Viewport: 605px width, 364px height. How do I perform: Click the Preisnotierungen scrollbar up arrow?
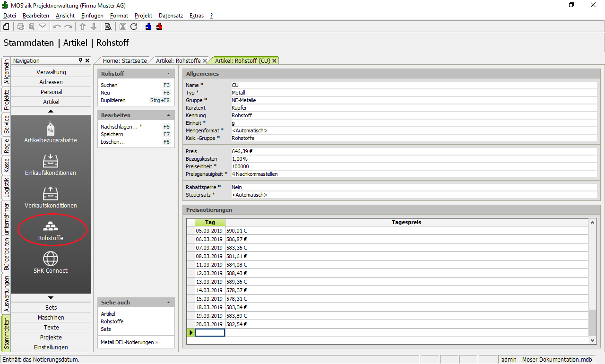(x=592, y=222)
